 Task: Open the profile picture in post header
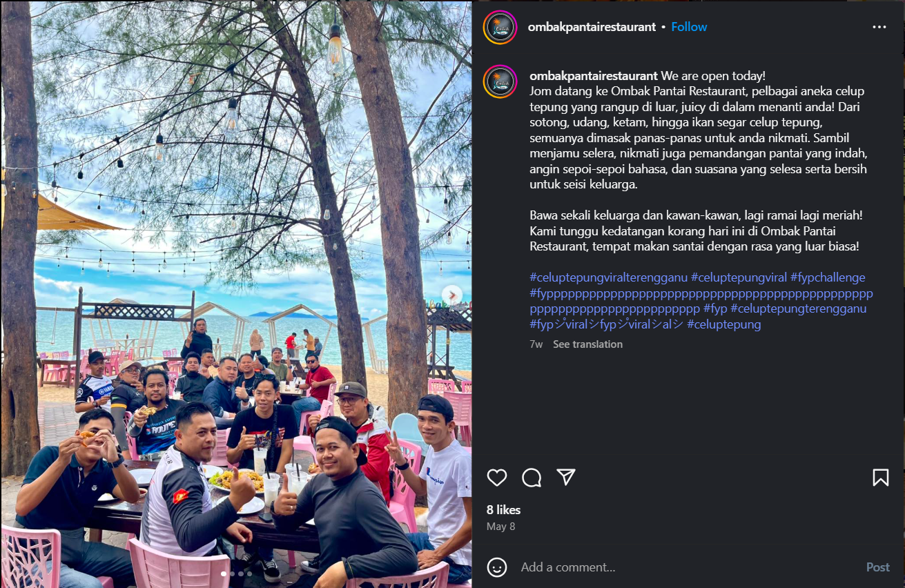point(500,28)
